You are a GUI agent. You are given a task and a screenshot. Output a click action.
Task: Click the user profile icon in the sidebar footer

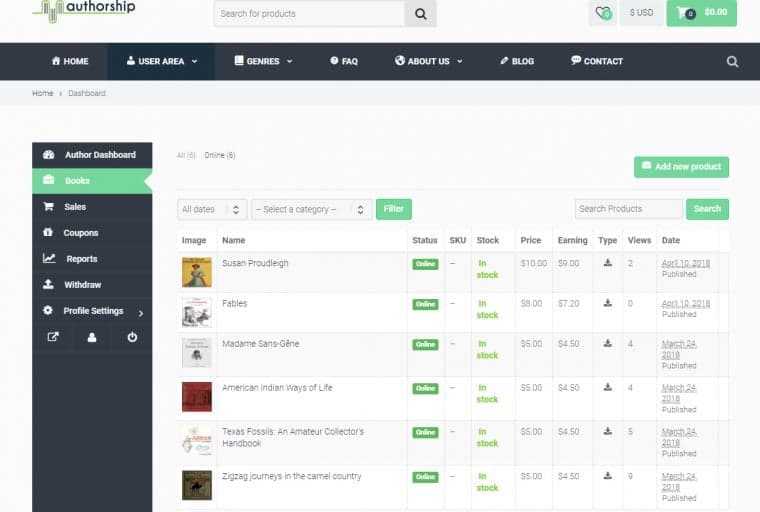(x=92, y=337)
